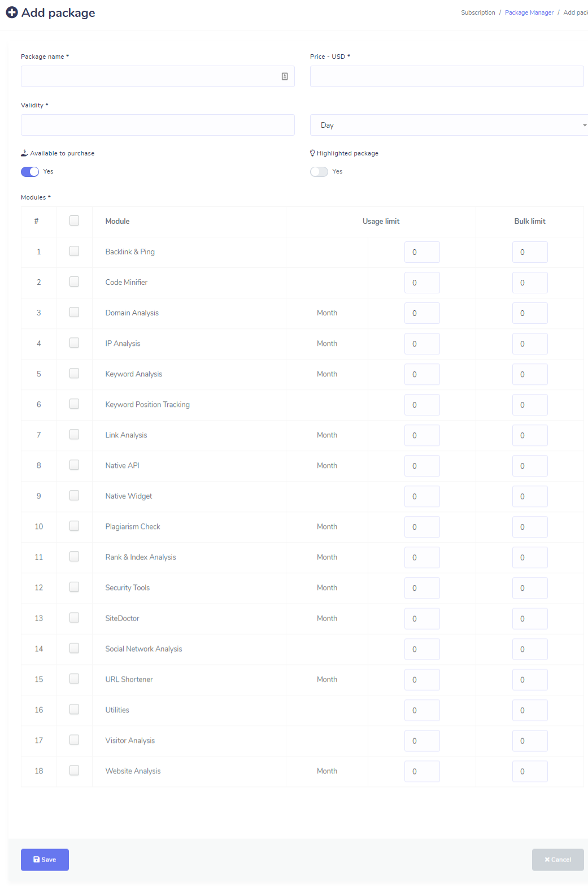
Task: Go to Package Manager breadcrumb
Action: coord(529,12)
